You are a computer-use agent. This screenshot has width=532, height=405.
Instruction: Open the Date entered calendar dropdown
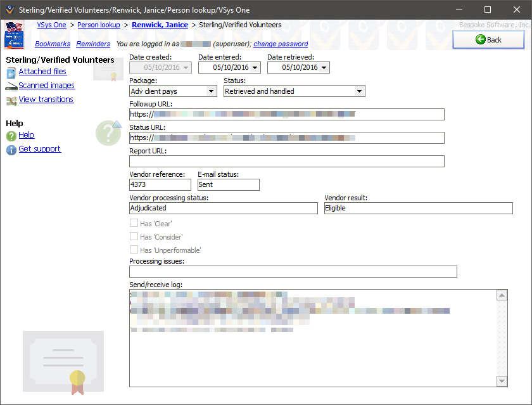coord(255,67)
